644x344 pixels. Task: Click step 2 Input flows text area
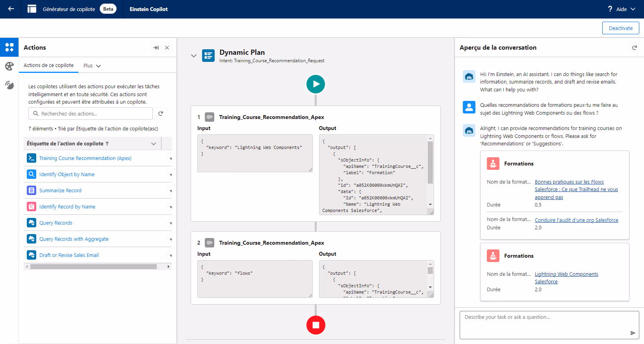(x=255, y=279)
